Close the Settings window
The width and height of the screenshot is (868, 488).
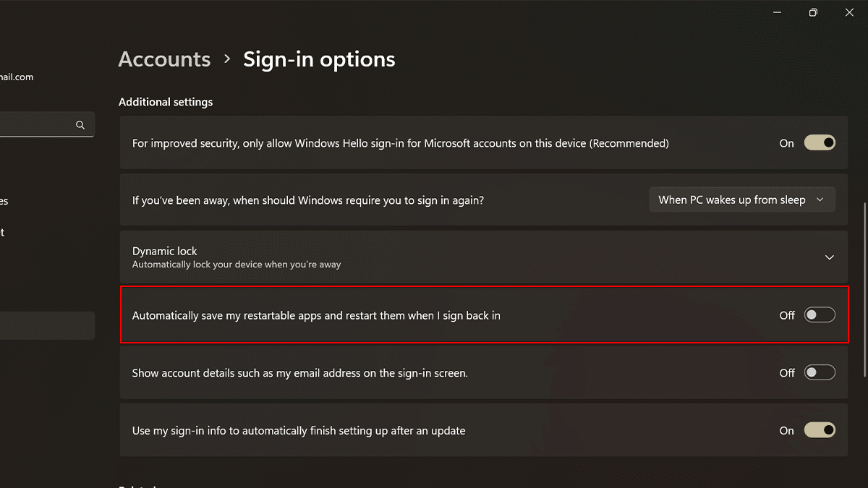pyautogui.click(x=849, y=12)
